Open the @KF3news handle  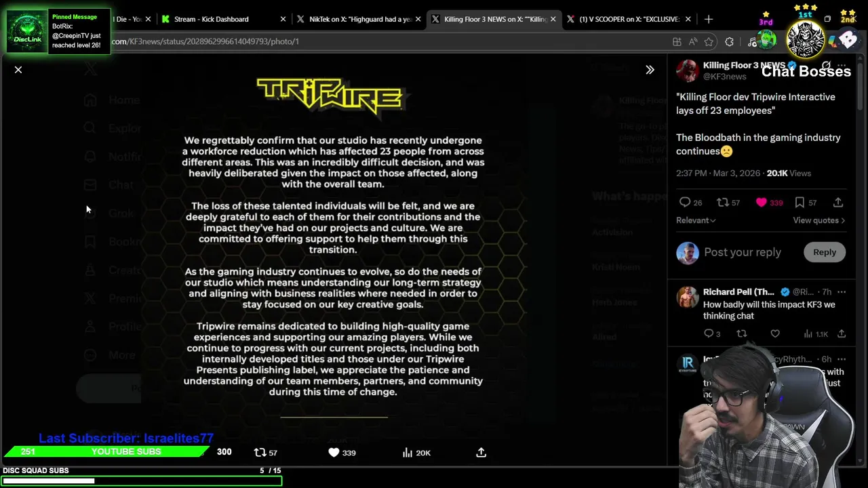[724, 77]
